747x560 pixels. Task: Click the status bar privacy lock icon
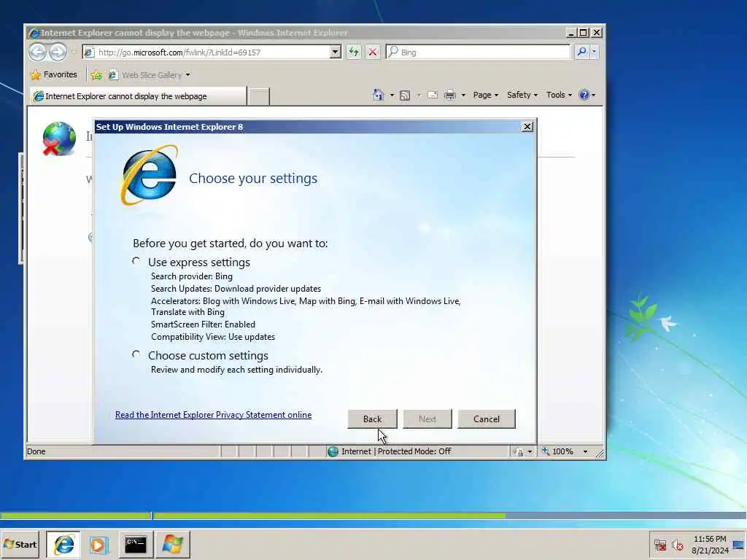[519, 452]
